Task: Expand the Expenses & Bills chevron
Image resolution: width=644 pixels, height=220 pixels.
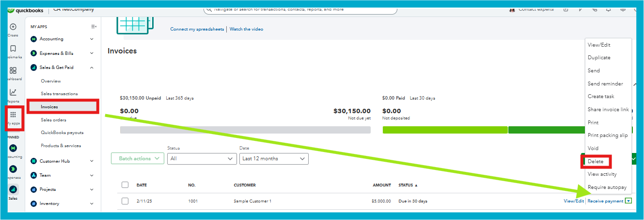Action: 92,53
